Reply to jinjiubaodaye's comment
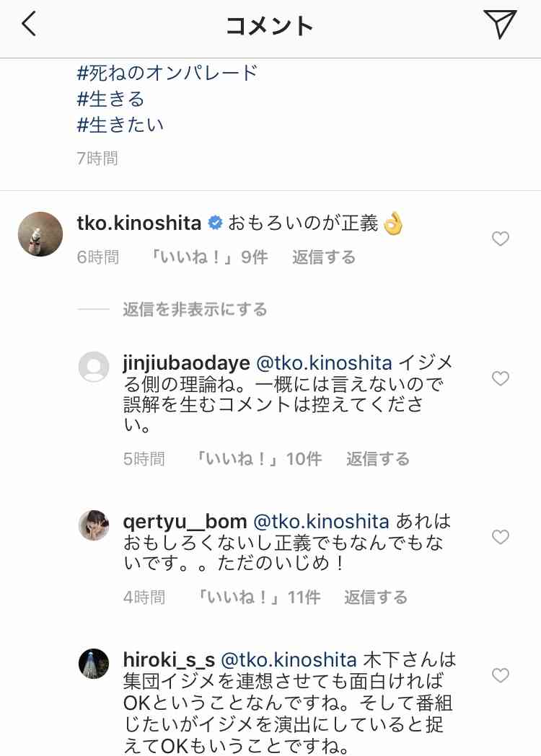541x756 pixels. 378,459
